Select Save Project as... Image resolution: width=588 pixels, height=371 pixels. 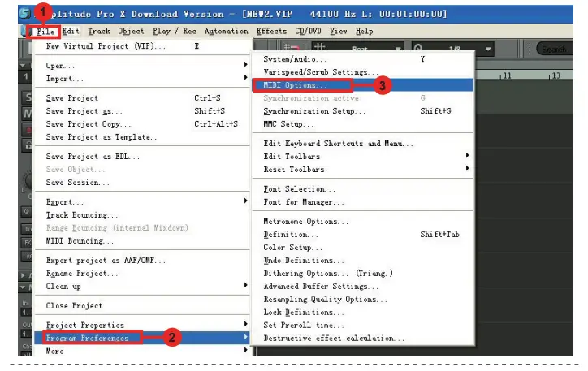[x=142, y=111]
